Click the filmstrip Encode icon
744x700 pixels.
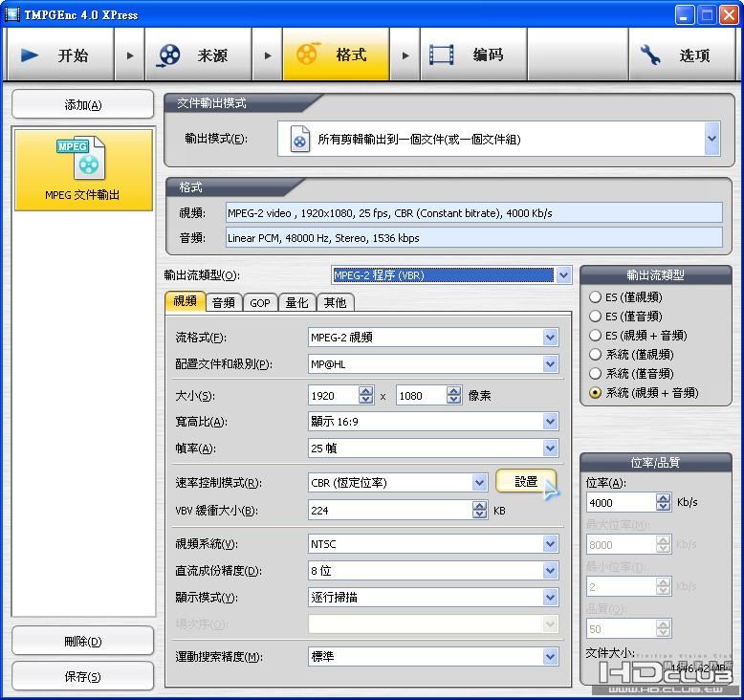point(441,55)
